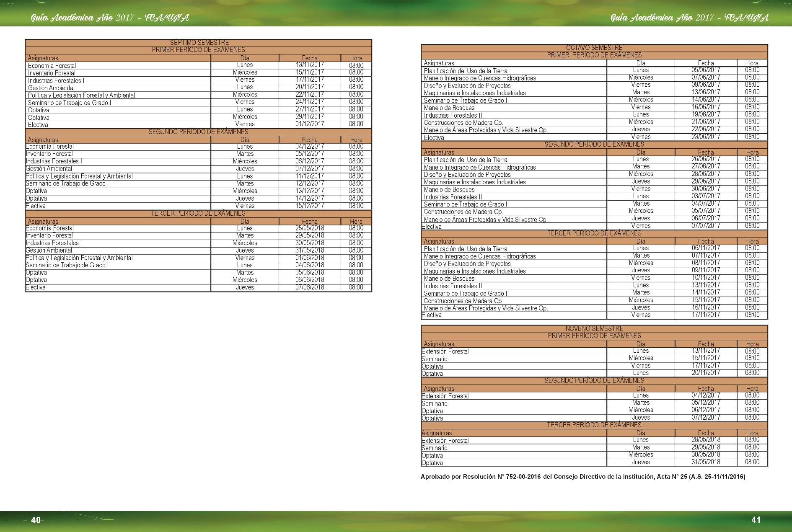792x532 pixels.
Task: Click Inventario Forestal dated 29/05/2018
Action: [x=49, y=235]
